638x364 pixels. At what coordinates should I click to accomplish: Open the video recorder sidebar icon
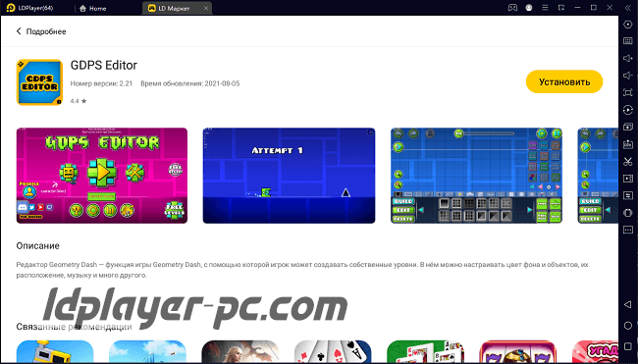628,179
